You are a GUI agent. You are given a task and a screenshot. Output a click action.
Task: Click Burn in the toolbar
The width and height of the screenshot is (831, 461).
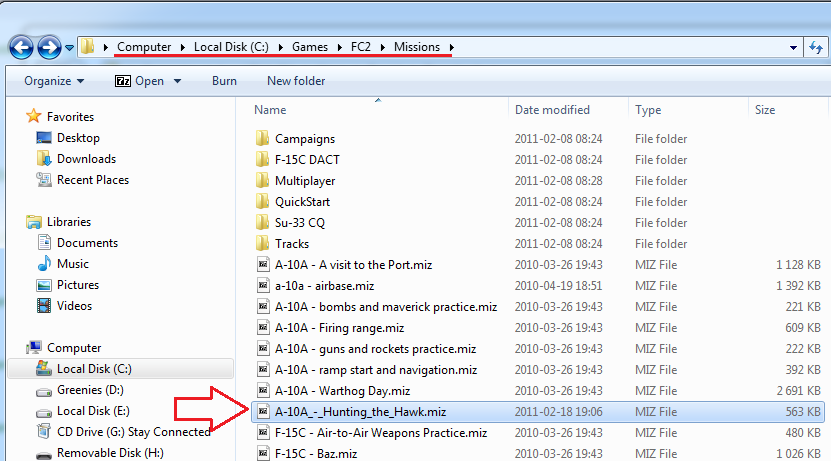click(x=224, y=81)
